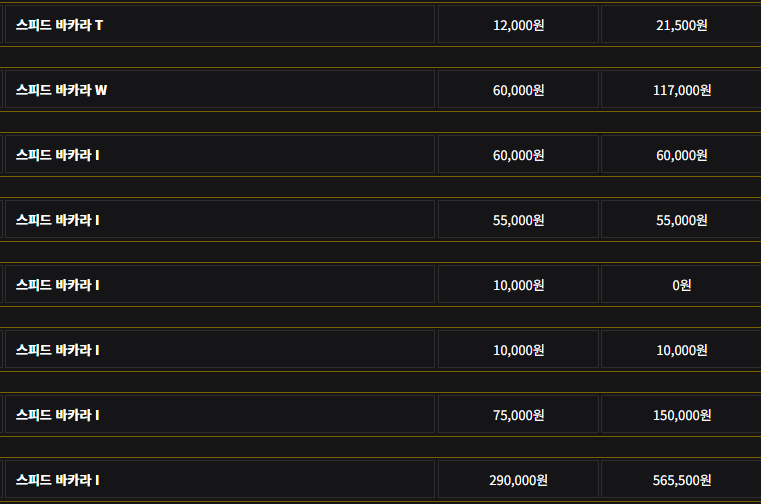This screenshot has height=504, width=761.
Task: Select the middle-column 55,000원 amount
Action: click(x=518, y=220)
